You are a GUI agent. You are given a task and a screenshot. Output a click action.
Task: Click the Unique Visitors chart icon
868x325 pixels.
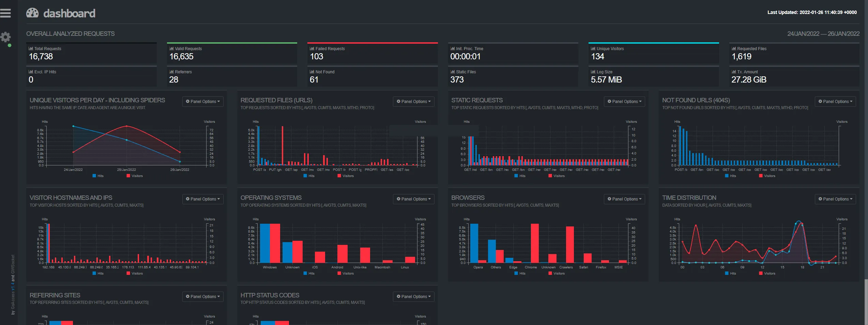(x=593, y=48)
